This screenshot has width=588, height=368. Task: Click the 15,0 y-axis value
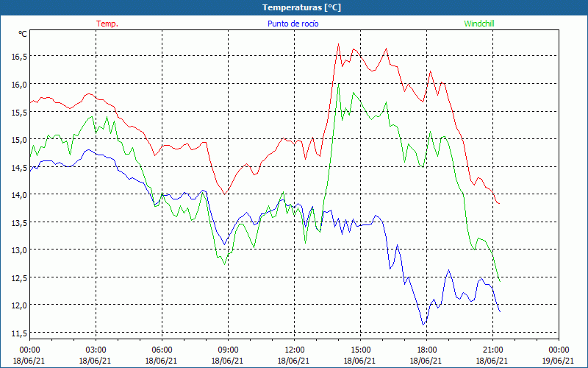tap(19, 139)
